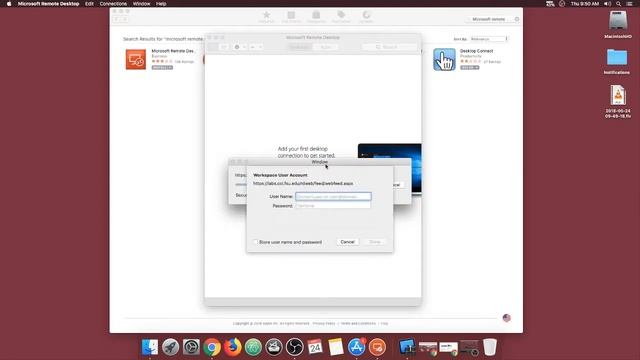Open the Help menu
The width and height of the screenshot is (640, 360).
point(161,4)
